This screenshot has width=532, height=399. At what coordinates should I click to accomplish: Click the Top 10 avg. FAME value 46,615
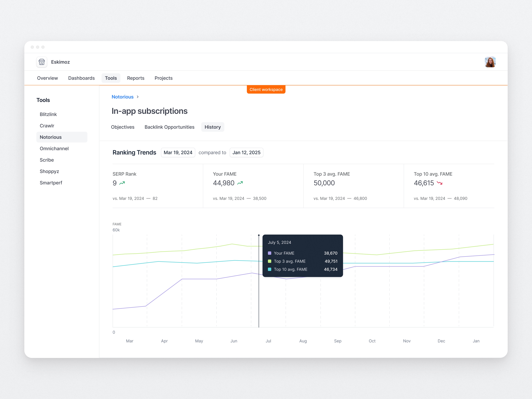(x=424, y=183)
